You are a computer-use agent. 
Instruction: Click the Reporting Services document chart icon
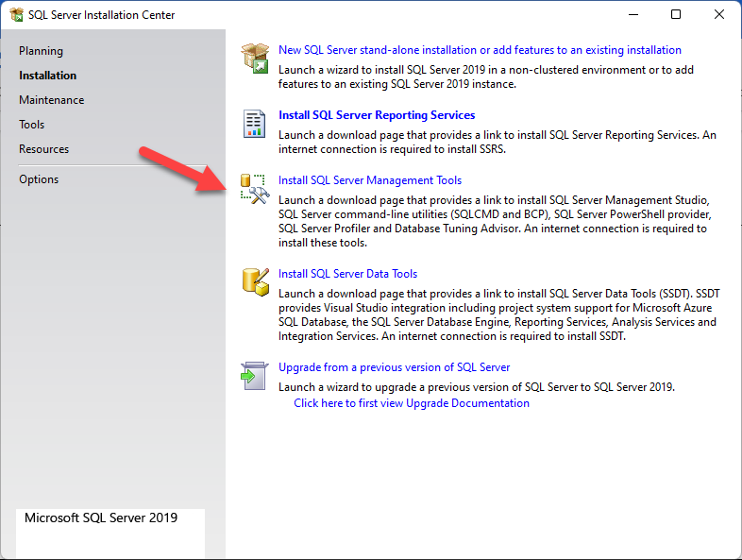click(254, 124)
